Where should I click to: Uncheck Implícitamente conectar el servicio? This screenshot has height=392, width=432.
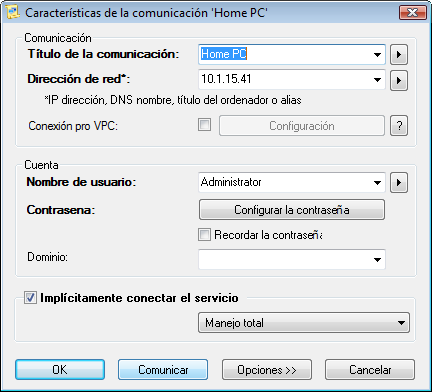30,298
